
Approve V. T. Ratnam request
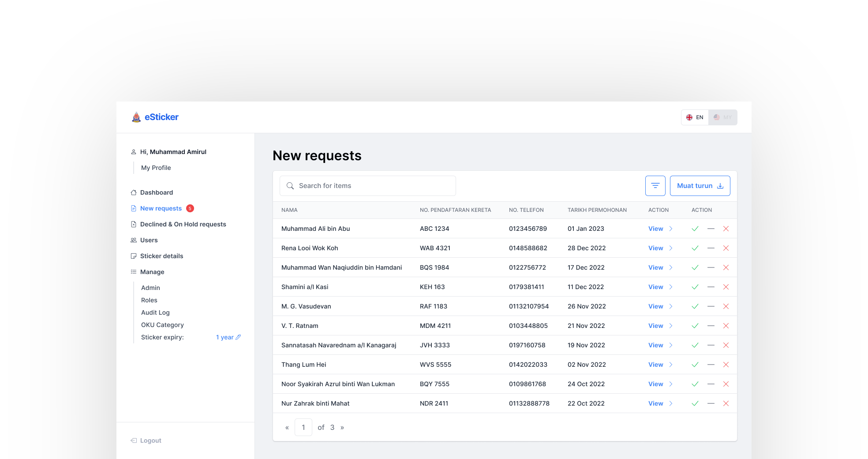point(695,326)
